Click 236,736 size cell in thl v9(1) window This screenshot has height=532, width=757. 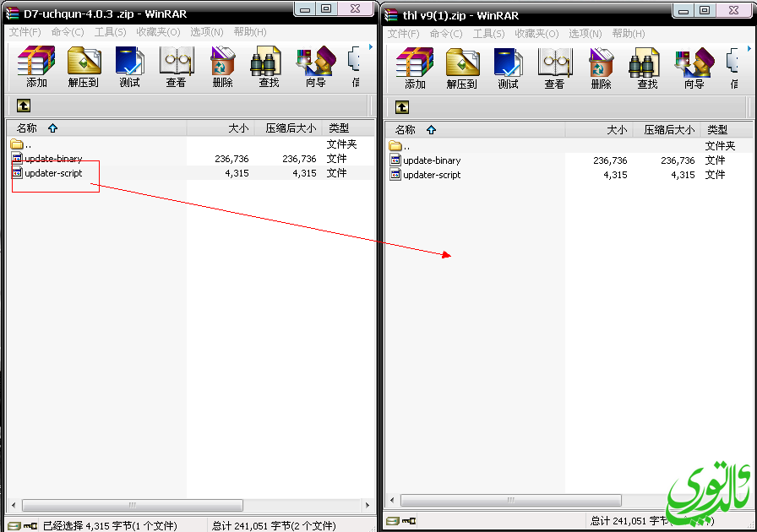(610, 160)
